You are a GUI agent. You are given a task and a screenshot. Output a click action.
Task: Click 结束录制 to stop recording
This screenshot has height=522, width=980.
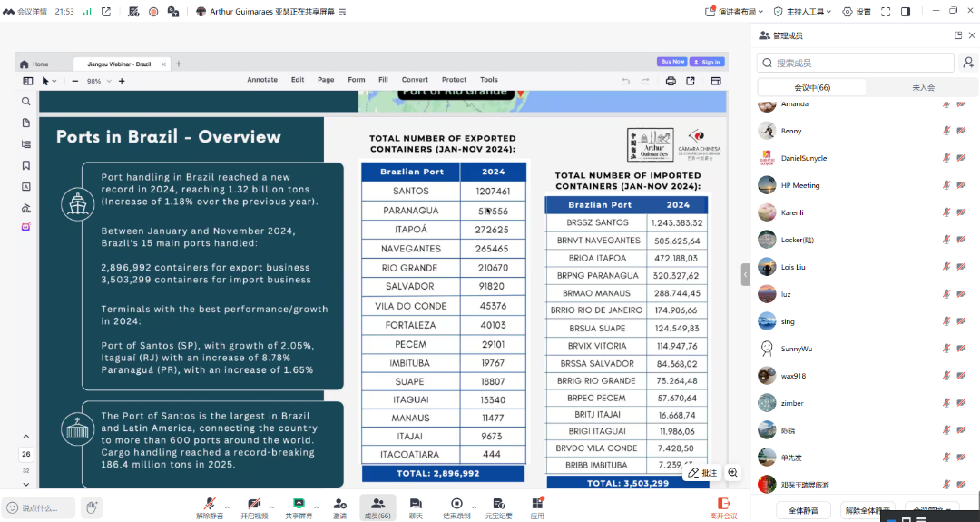click(456, 507)
